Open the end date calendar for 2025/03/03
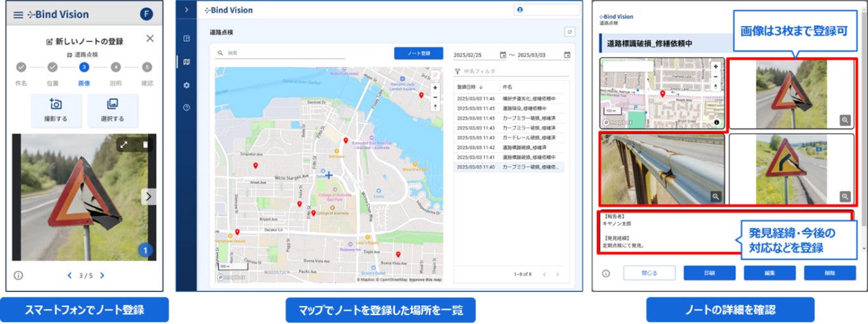 point(567,55)
